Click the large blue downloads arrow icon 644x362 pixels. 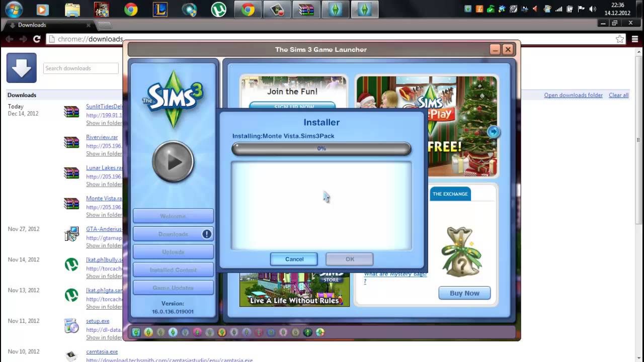(22, 68)
